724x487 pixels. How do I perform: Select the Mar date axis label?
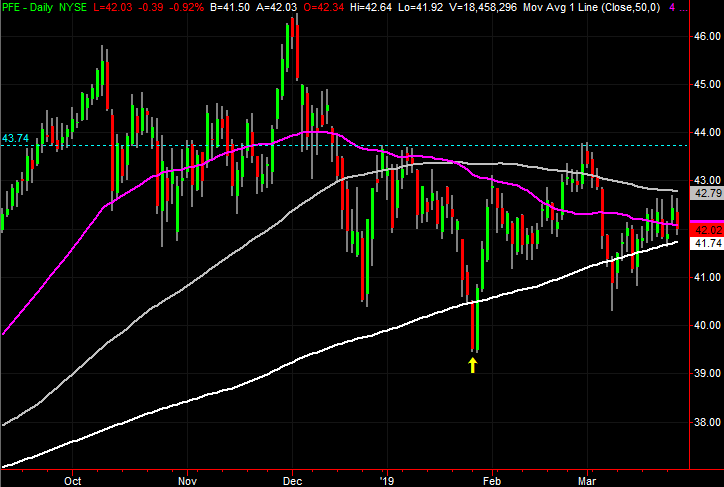587,481
